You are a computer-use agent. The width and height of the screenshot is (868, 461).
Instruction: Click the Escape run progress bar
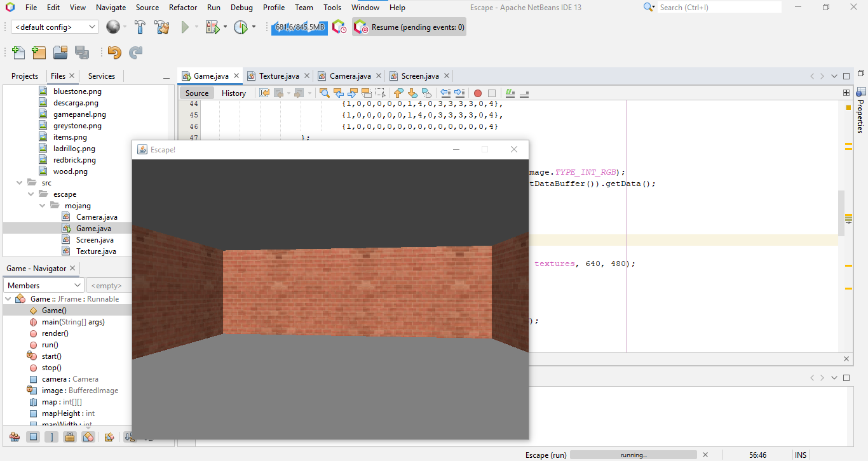[632, 455]
